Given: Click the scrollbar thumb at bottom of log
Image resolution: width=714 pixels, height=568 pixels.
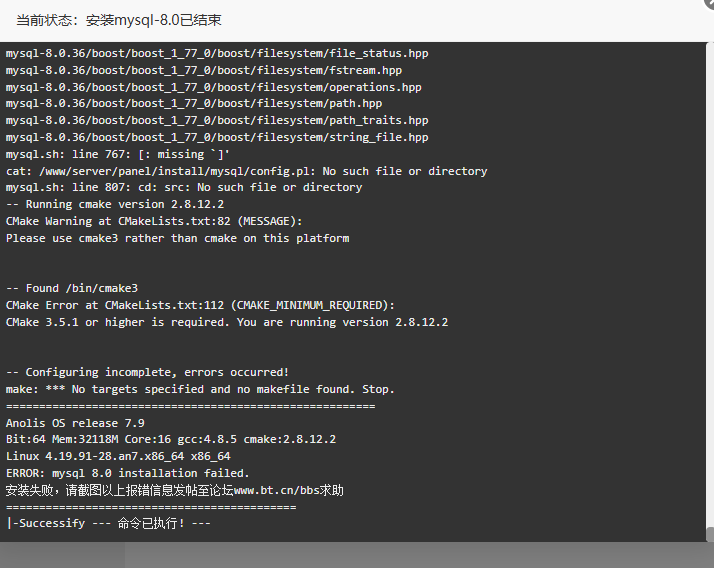Looking at the screenshot, I should [710, 534].
